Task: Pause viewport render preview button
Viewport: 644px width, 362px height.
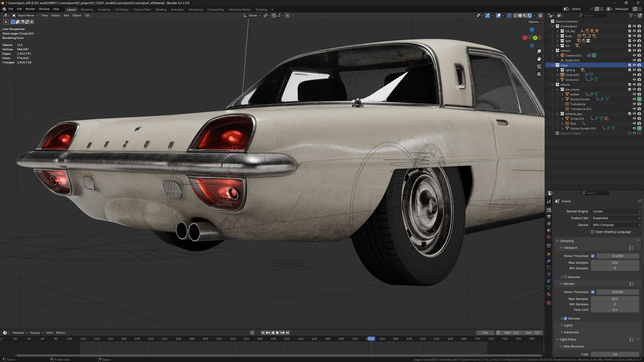Action: point(540,15)
